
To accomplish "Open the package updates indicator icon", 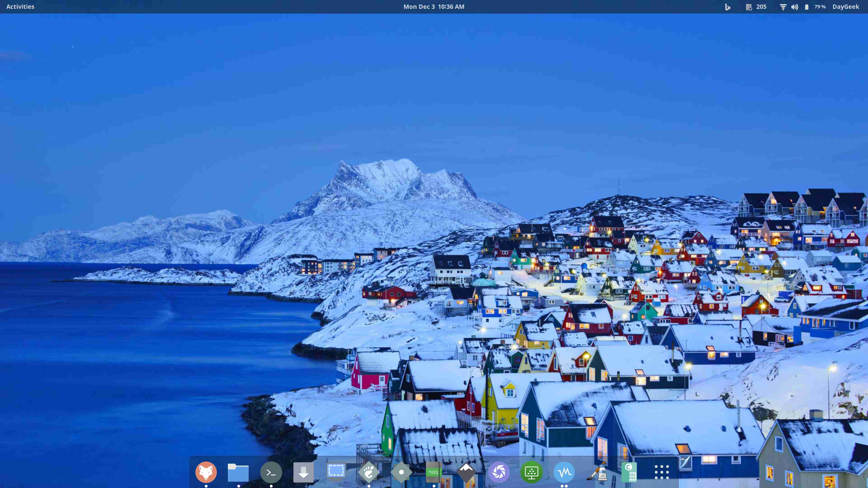I will click(x=749, y=7).
